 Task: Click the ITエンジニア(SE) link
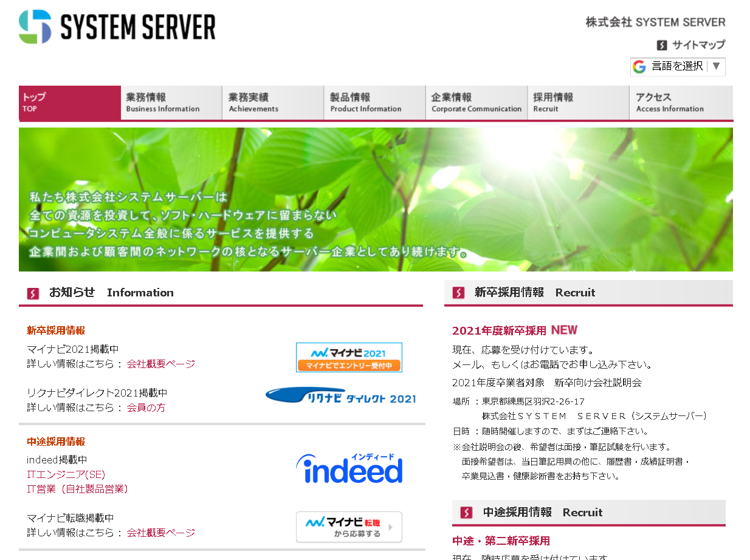66,474
